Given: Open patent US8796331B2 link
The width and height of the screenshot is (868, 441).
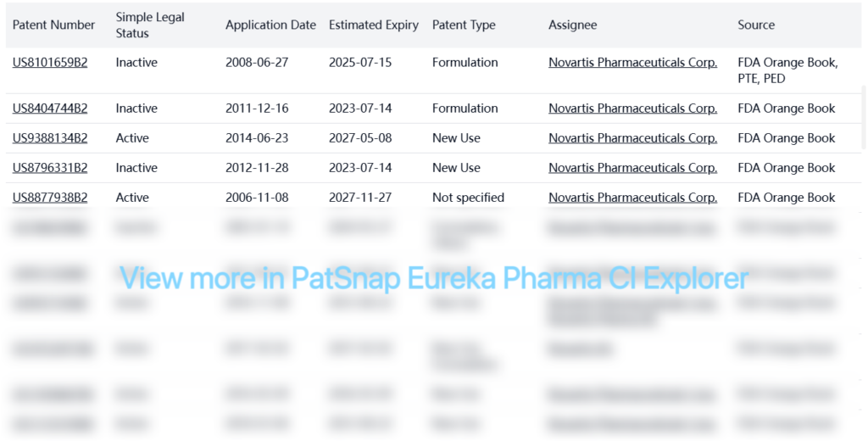Looking at the screenshot, I should pyautogui.click(x=50, y=168).
